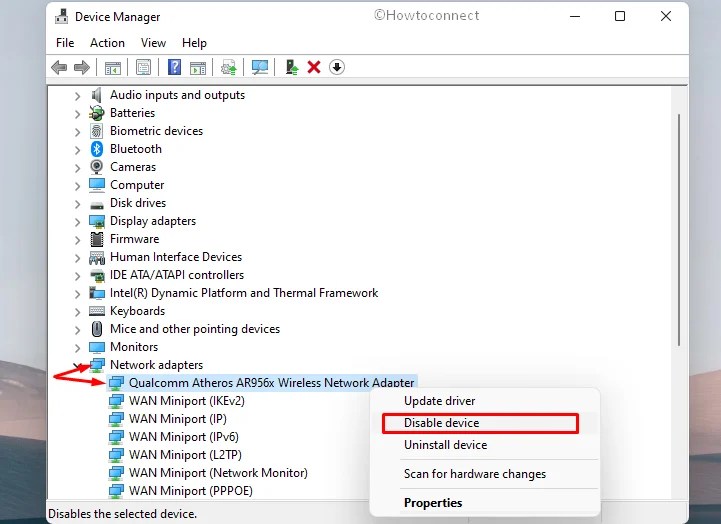721x524 pixels.
Task: Expand the Disk drives tree node
Action: 77,204
